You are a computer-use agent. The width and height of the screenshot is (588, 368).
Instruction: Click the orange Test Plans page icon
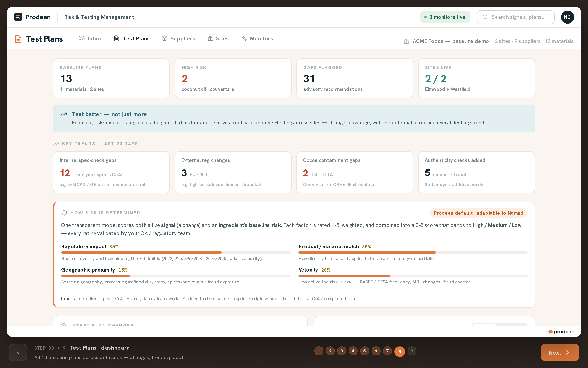pos(18,39)
